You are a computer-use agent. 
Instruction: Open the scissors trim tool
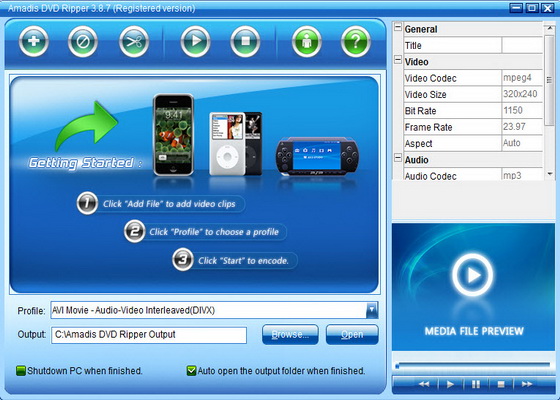coord(134,41)
